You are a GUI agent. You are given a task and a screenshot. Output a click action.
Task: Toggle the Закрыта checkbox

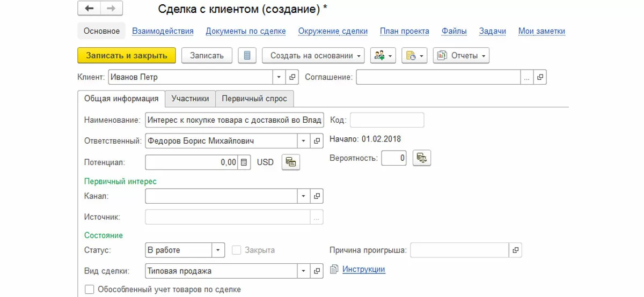(236, 250)
